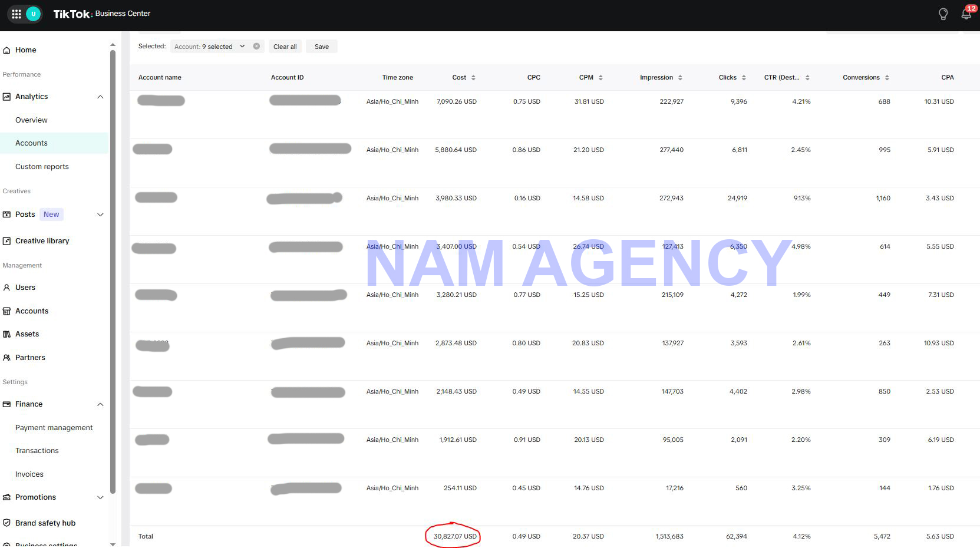The width and height of the screenshot is (980, 548).
Task: Open Transactions page
Action: (37, 451)
